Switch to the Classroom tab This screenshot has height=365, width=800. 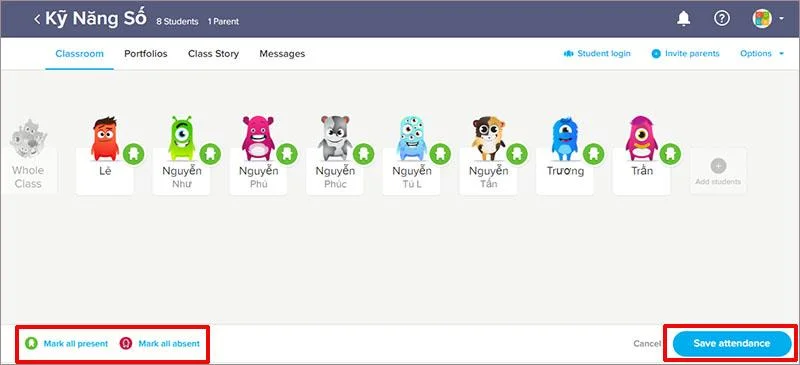80,54
